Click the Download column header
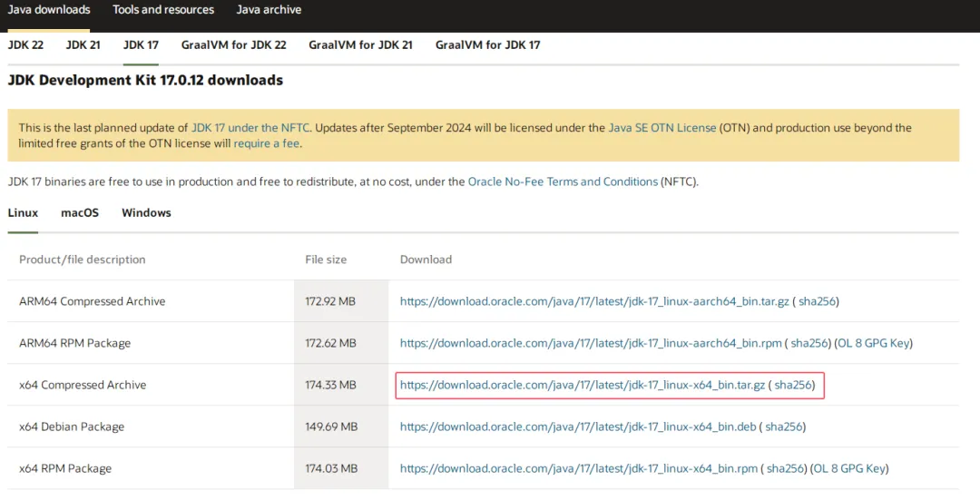The height and width of the screenshot is (500, 980). (x=426, y=260)
